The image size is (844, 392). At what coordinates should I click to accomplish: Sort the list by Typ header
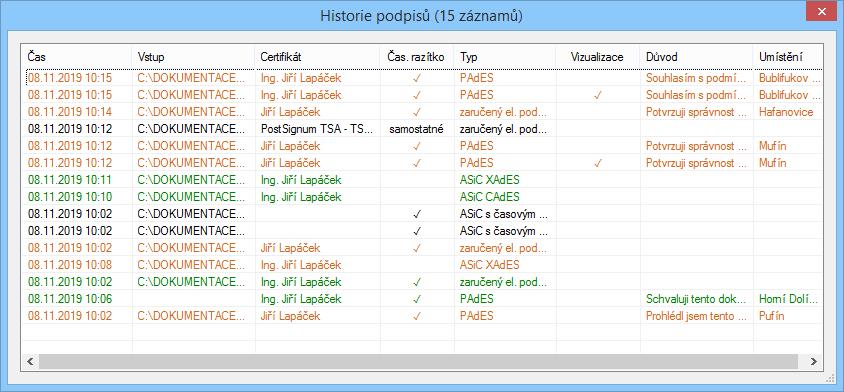tap(505, 57)
